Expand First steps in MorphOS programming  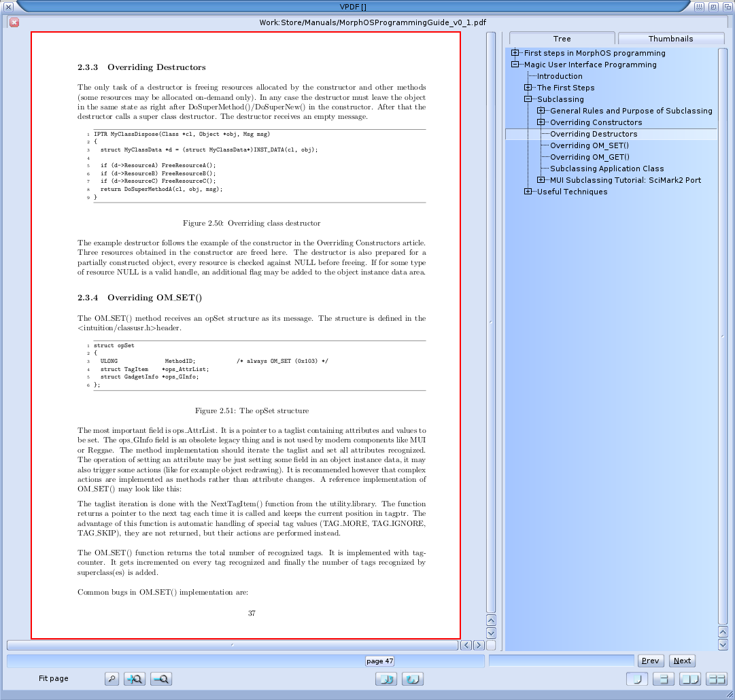515,53
